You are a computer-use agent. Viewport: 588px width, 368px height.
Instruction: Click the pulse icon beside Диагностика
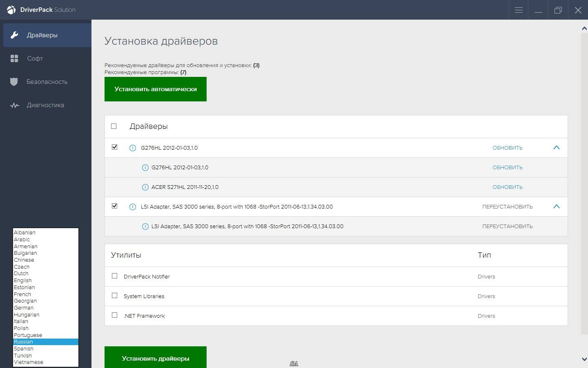pyautogui.click(x=14, y=105)
